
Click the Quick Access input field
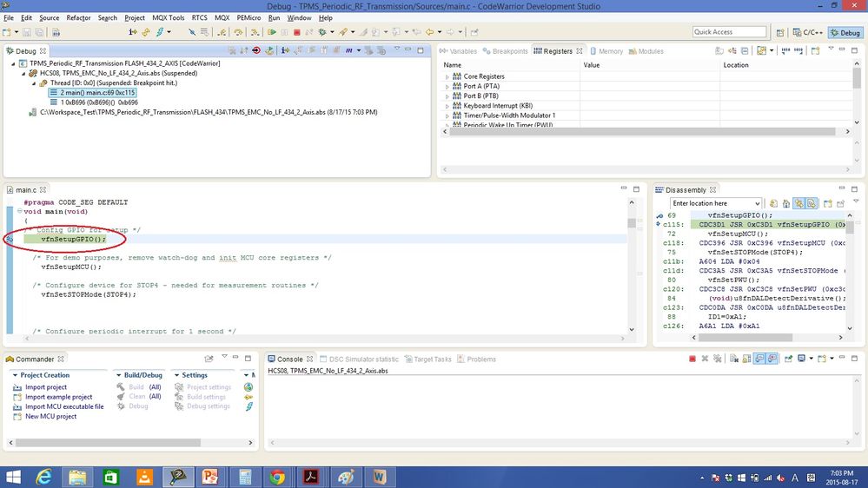pos(729,32)
